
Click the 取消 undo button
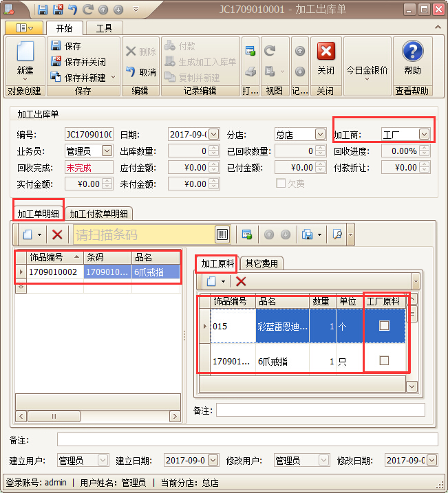[x=141, y=72]
